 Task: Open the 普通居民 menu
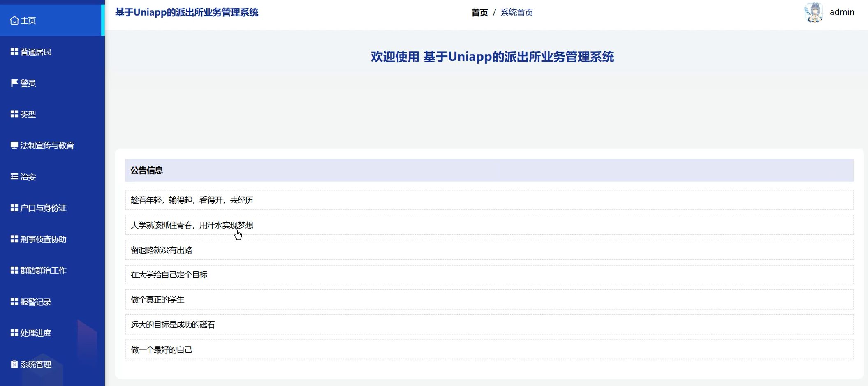point(52,52)
